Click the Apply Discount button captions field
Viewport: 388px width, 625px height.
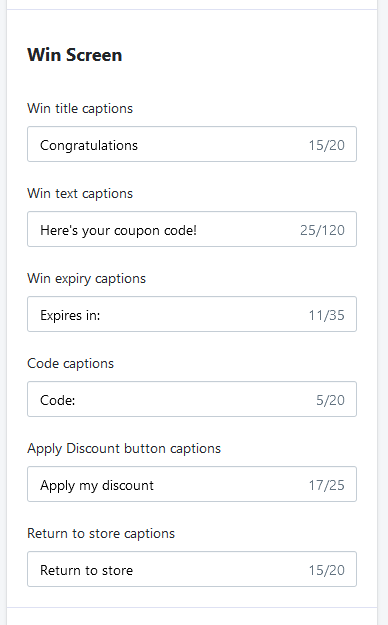tap(192, 484)
